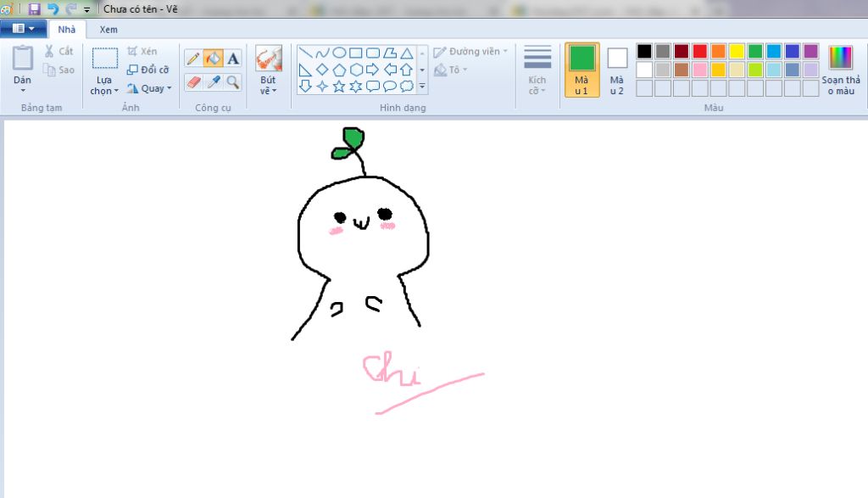
Task: Choose the Right triangle shape
Action: click(x=305, y=70)
